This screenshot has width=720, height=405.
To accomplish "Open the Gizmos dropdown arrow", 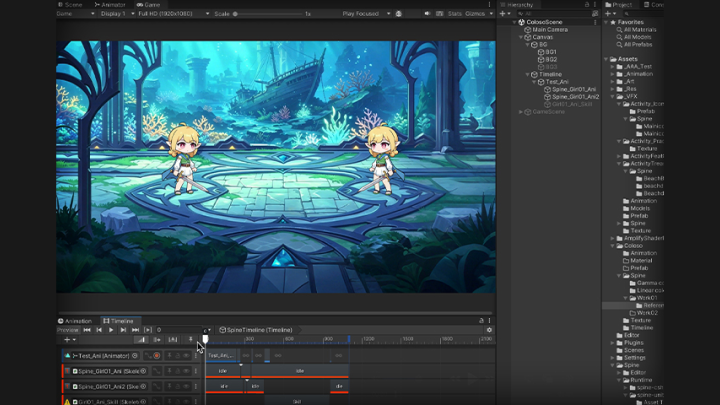I will click(491, 14).
